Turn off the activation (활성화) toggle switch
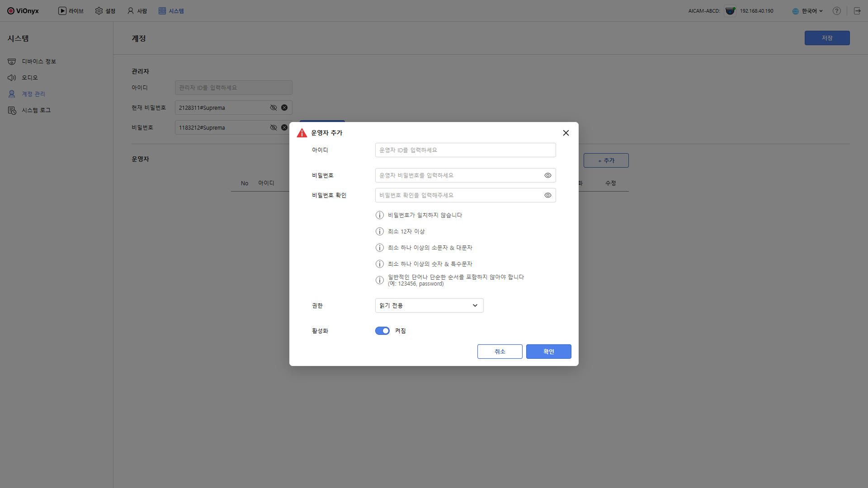The height and width of the screenshot is (488, 868). point(382,331)
